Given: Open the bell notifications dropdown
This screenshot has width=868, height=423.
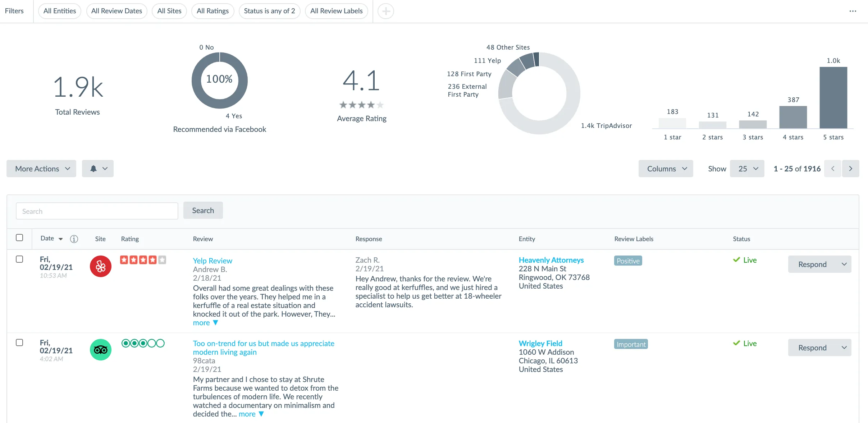Looking at the screenshot, I should 98,169.
